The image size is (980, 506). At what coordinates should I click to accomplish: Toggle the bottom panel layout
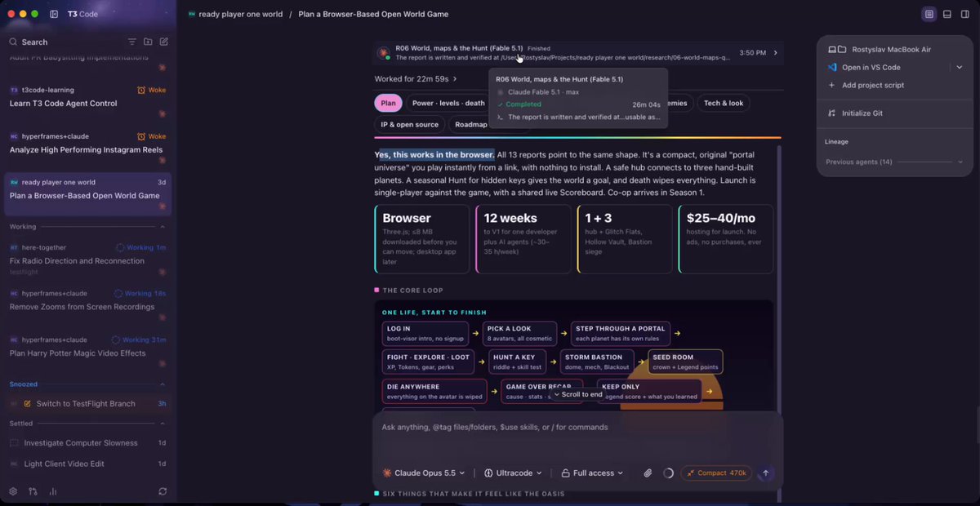[947, 14]
